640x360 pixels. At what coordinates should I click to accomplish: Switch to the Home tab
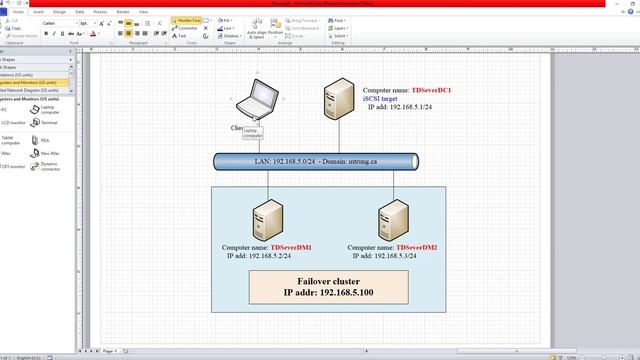coord(18,12)
